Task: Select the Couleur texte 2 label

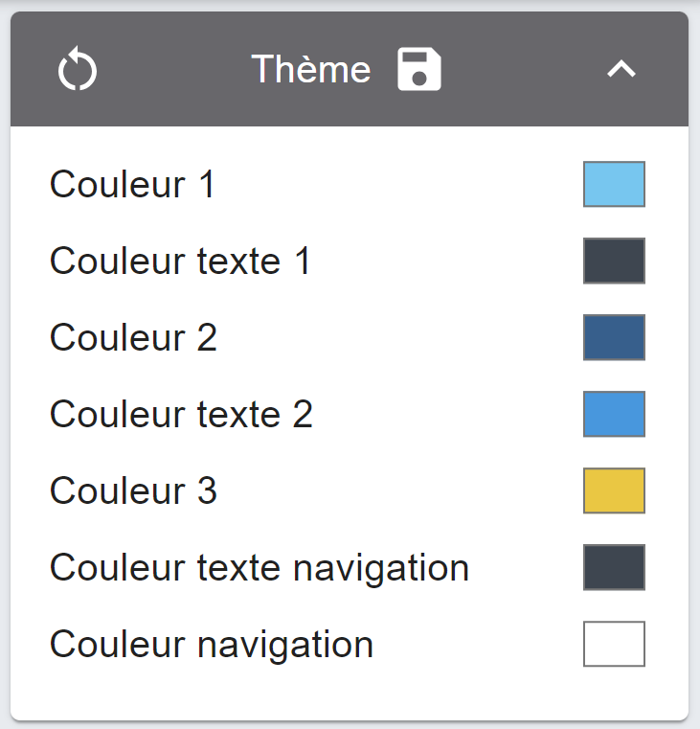Action: click(x=181, y=414)
